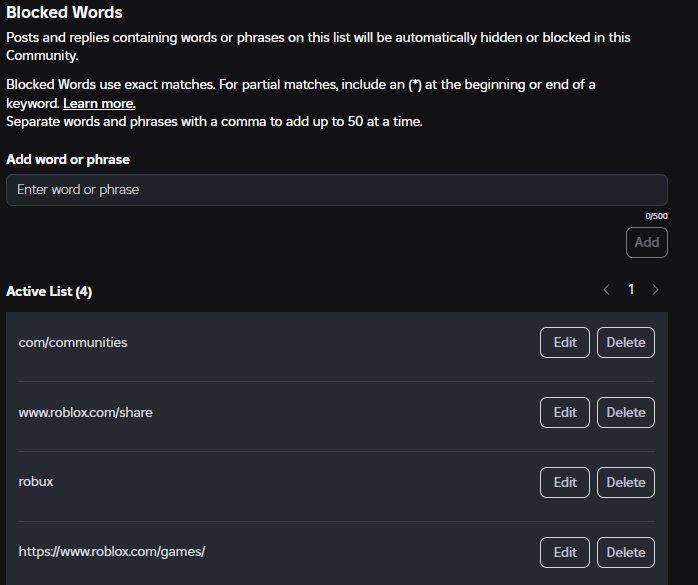Go to the previous page of the list

coord(606,290)
